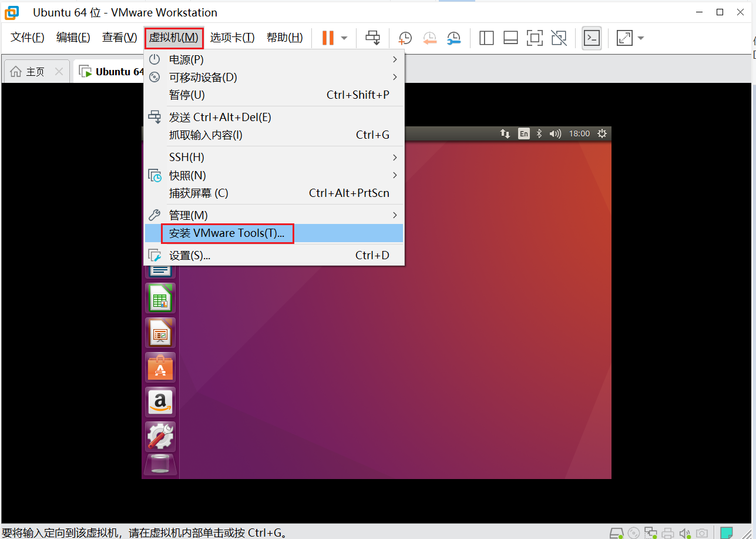Choose 暂停(U) from the menu
The image size is (756, 539).
point(274,95)
